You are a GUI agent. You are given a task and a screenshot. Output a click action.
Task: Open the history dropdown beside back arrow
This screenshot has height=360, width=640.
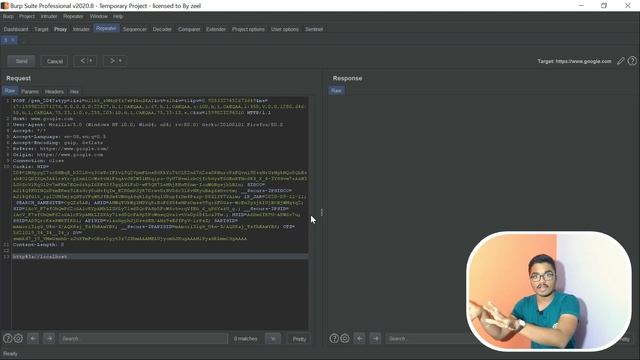click(x=91, y=61)
